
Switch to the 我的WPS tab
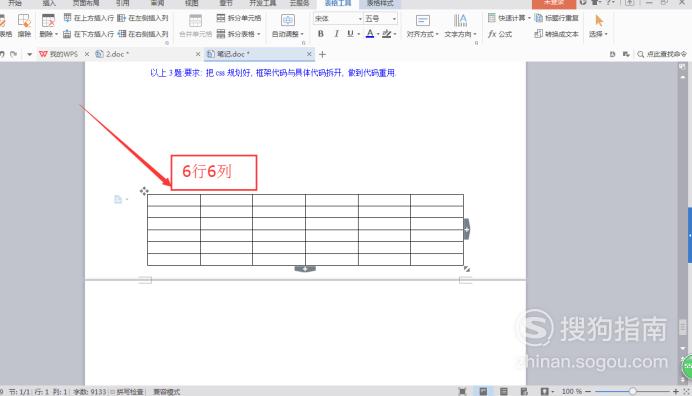59,54
